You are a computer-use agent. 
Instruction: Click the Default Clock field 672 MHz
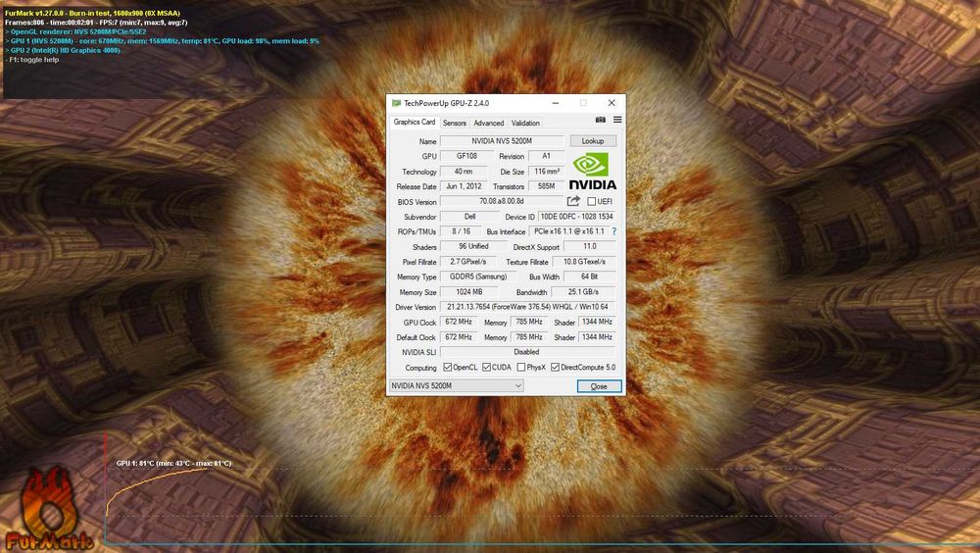pyautogui.click(x=458, y=337)
